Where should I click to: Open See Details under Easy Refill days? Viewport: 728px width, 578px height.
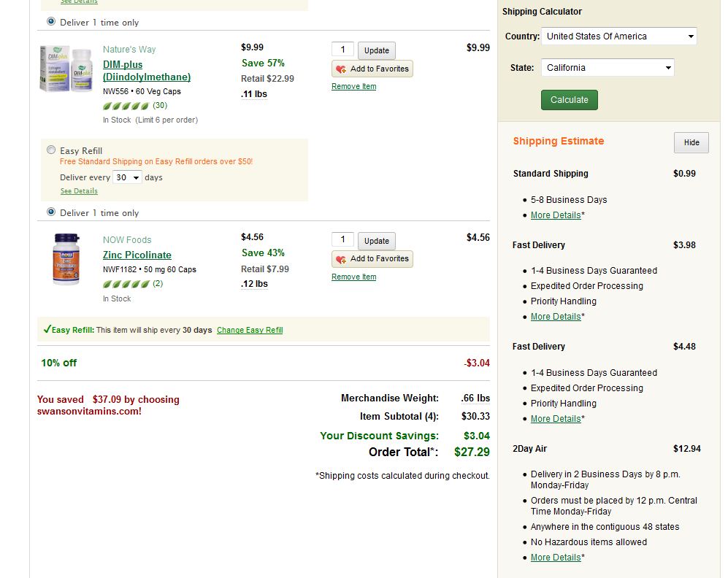(79, 191)
